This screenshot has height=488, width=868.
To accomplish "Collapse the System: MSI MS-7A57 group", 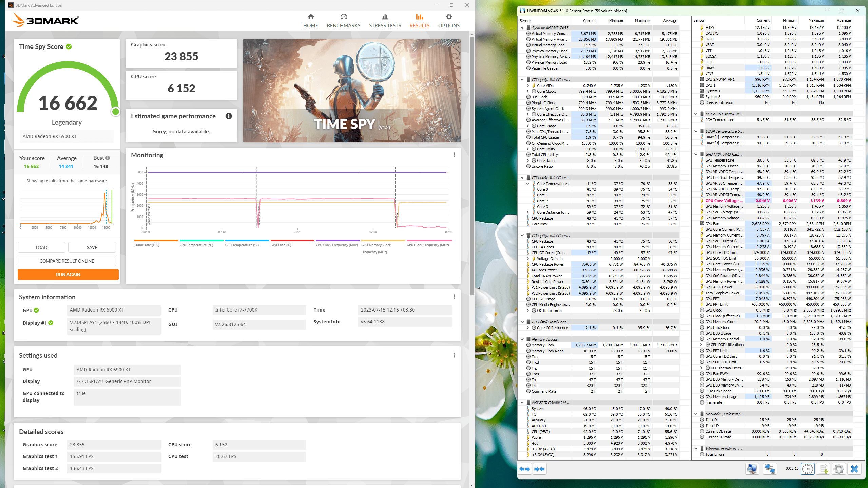I will click(522, 28).
